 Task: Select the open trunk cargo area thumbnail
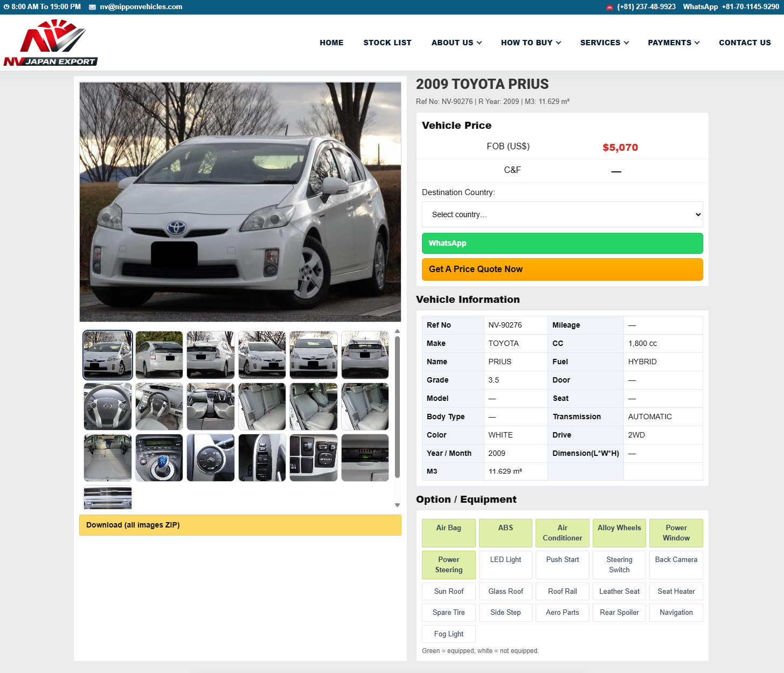point(108,458)
